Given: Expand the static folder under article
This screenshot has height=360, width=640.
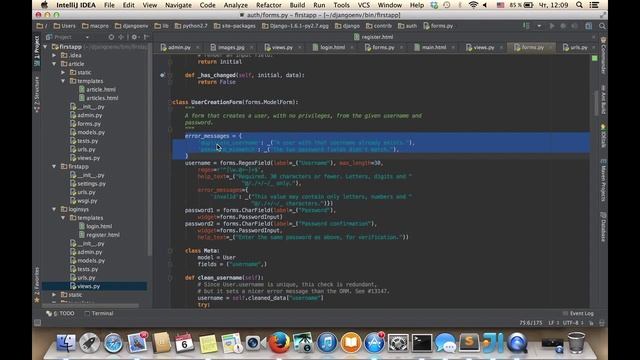Looking at the screenshot, I should point(63,73).
